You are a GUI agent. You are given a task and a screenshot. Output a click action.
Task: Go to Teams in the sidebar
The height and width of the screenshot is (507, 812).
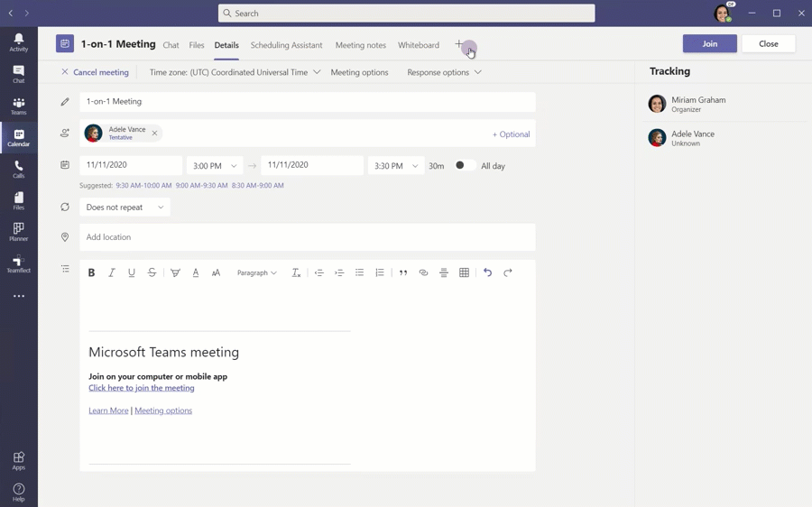coord(19,106)
